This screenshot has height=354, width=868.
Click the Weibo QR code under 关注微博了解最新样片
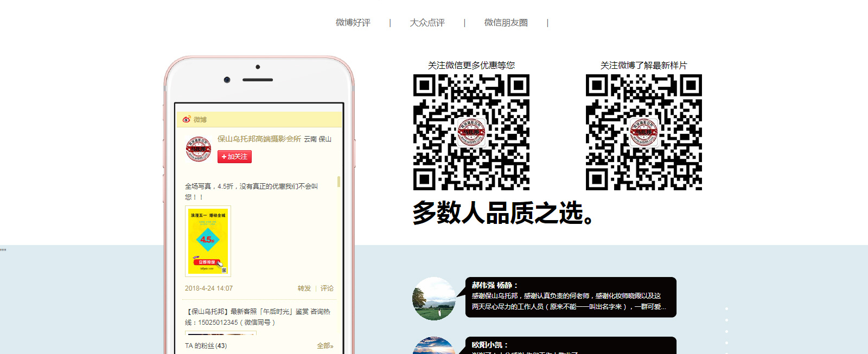[644, 132]
